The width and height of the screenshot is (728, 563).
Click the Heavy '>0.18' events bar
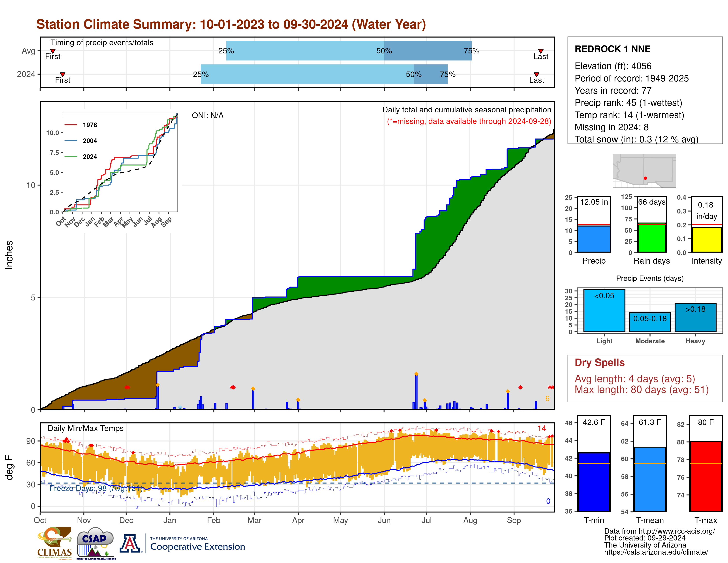[x=695, y=317]
